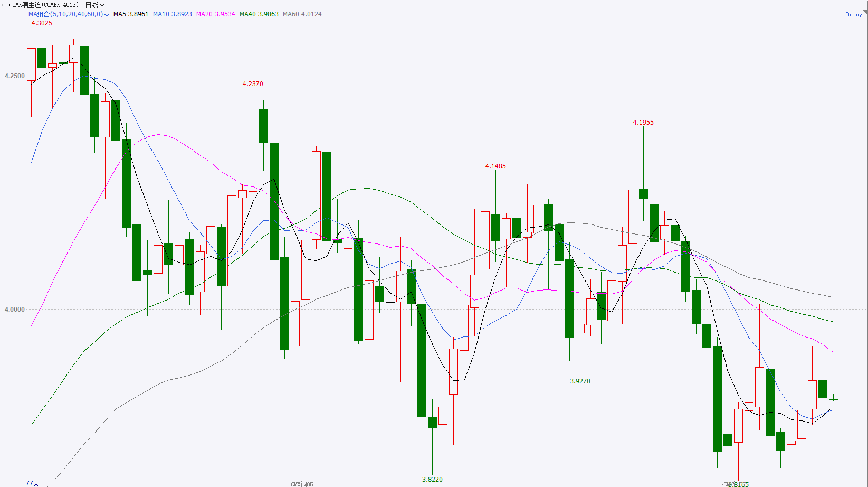
Task: Click the 4.1955 peak price label
Action: pyautogui.click(x=643, y=123)
